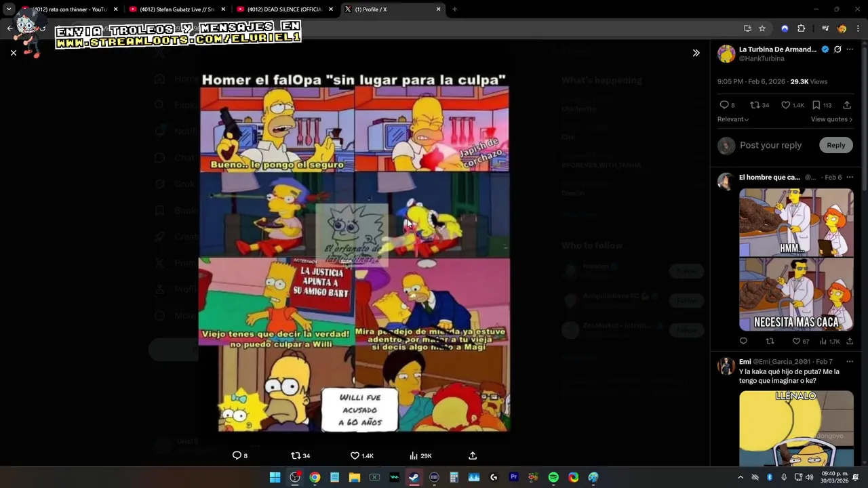Open the browser extensions puzzle icon

coord(801,28)
